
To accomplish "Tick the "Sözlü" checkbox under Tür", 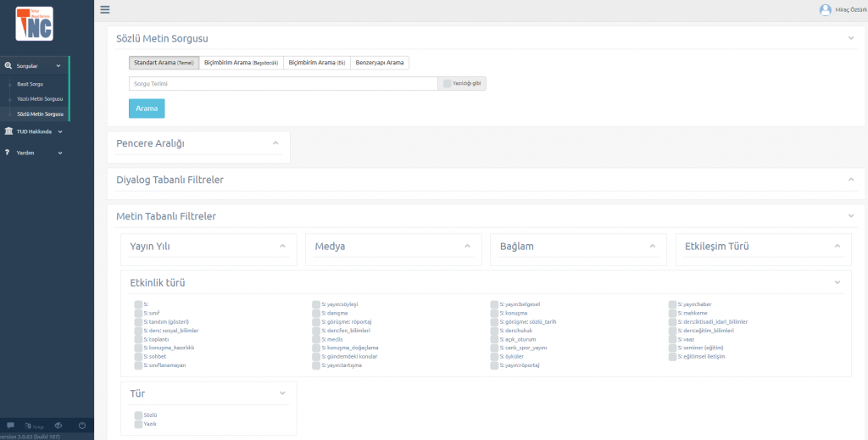I will point(138,415).
